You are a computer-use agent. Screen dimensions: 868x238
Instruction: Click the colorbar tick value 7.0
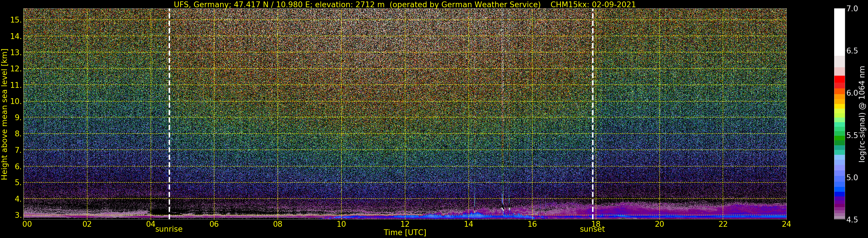tap(852, 9)
